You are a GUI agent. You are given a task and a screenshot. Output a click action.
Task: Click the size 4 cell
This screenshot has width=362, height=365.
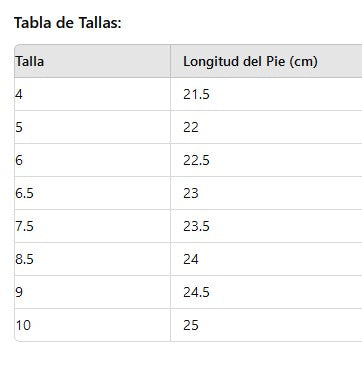coord(92,94)
